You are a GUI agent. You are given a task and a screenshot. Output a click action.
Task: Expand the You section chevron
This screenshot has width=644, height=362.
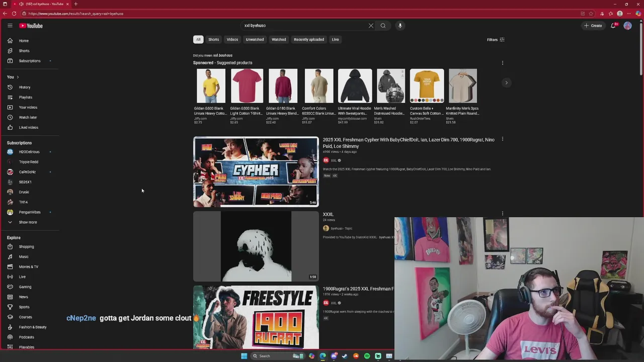pos(18,77)
